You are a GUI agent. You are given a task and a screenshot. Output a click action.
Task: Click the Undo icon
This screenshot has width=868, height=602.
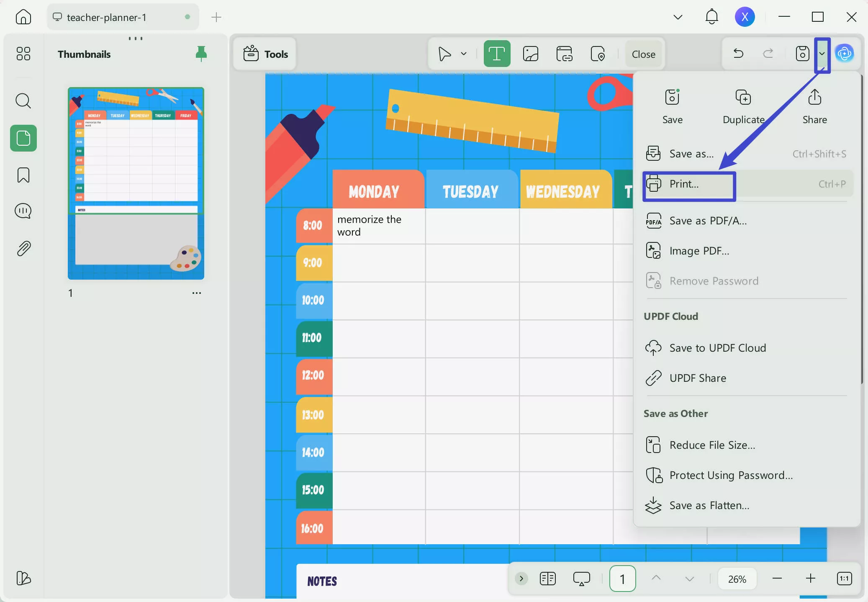tap(737, 53)
